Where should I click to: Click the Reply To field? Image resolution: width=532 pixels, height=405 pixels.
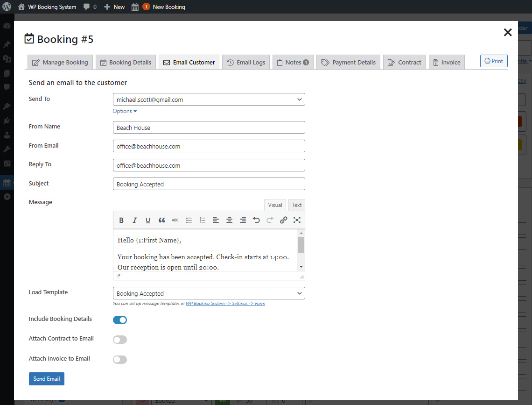pos(209,165)
